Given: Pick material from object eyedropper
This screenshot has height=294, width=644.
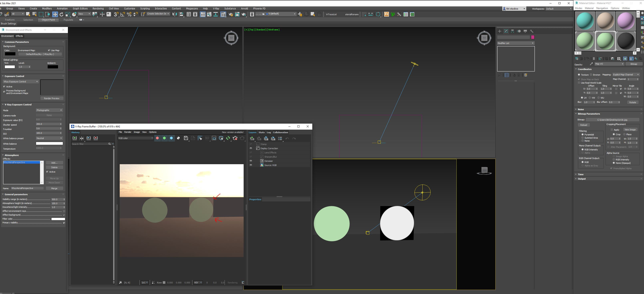Looking at the screenshot, I should [591, 64].
